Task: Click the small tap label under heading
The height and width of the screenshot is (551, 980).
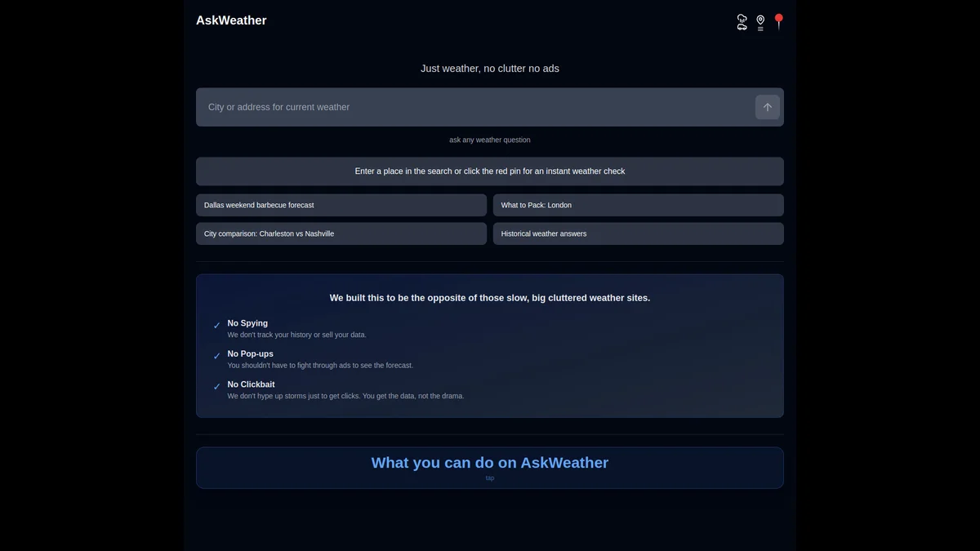Action: point(490,478)
